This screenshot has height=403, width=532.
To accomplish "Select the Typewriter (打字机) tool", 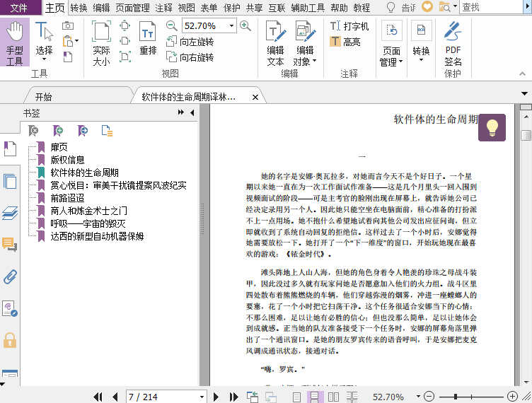I will (349, 26).
